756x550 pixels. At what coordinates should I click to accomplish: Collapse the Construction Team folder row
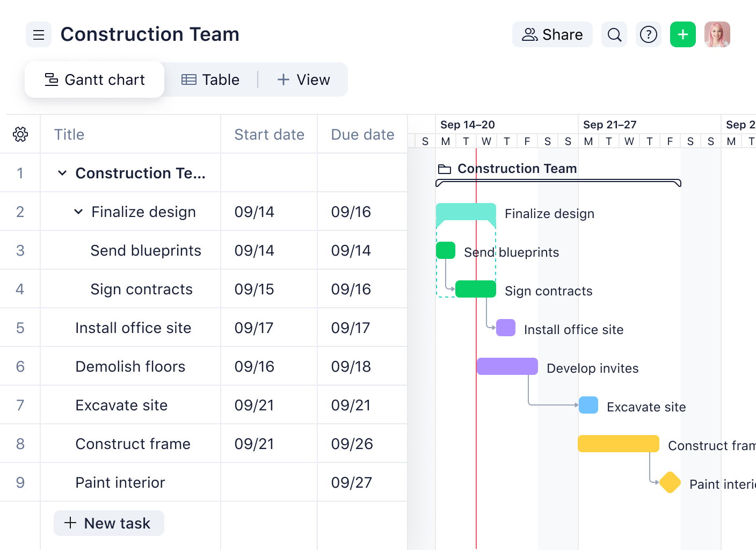pos(62,173)
